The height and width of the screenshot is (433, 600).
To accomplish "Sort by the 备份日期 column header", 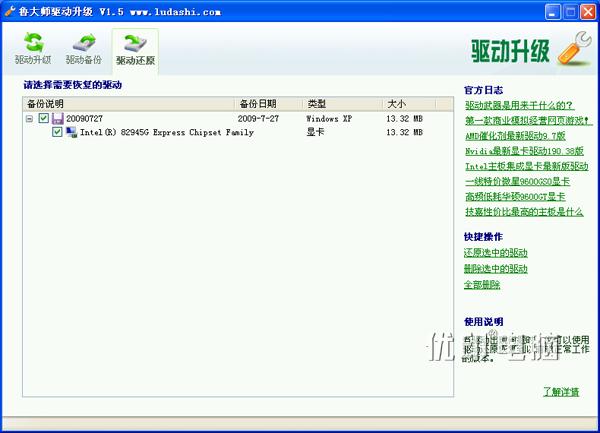I will click(268, 104).
